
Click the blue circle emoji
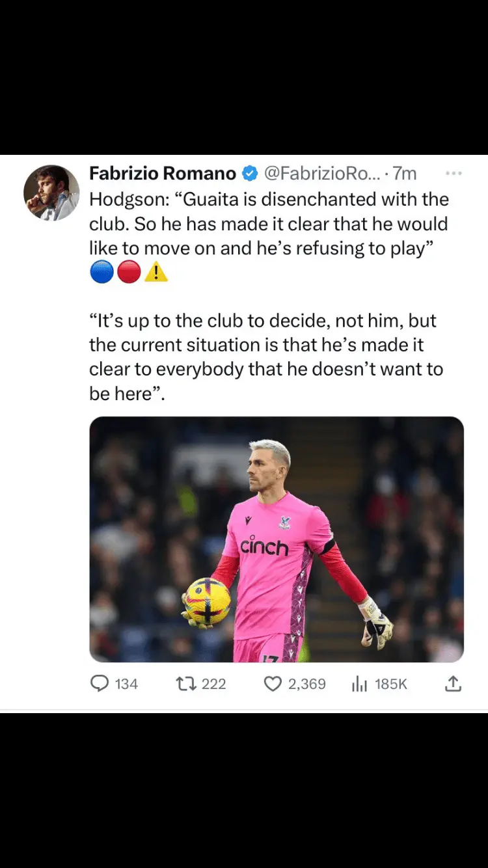click(x=102, y=271)
